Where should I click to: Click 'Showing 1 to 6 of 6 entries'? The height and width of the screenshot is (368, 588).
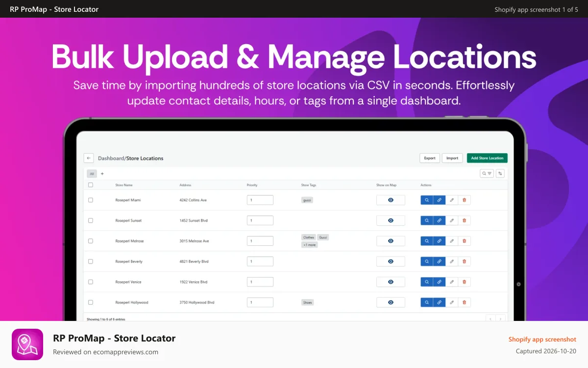point(106,319)
